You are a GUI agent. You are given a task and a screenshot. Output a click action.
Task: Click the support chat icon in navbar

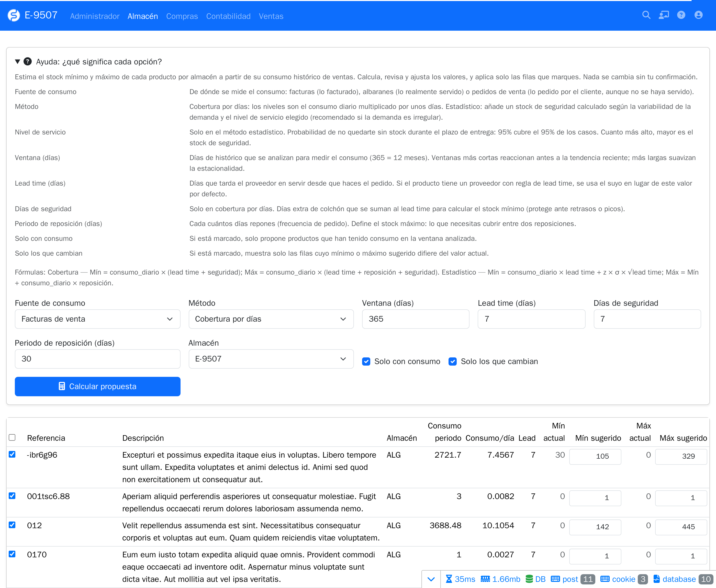tap(664, 15)
